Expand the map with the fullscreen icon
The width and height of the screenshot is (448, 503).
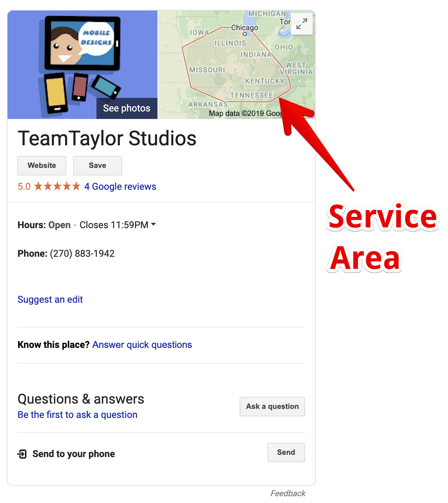(302, 24)
